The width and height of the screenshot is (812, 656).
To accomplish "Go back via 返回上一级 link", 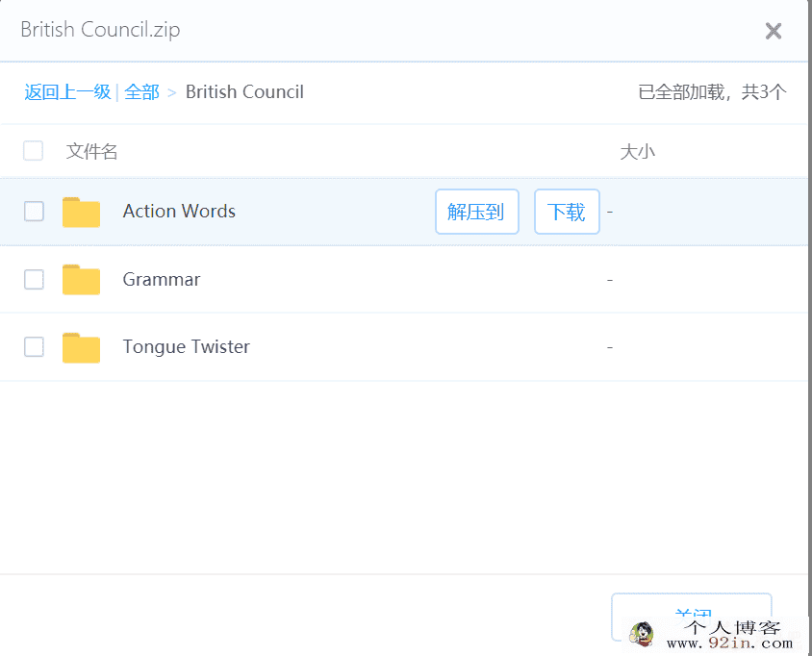I will (x=67, y=92).
